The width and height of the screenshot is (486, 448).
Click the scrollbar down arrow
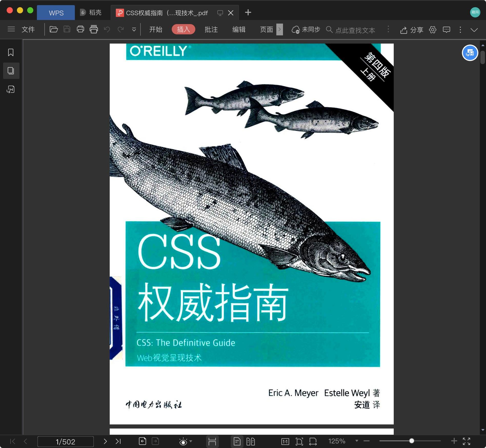point(483,430)
